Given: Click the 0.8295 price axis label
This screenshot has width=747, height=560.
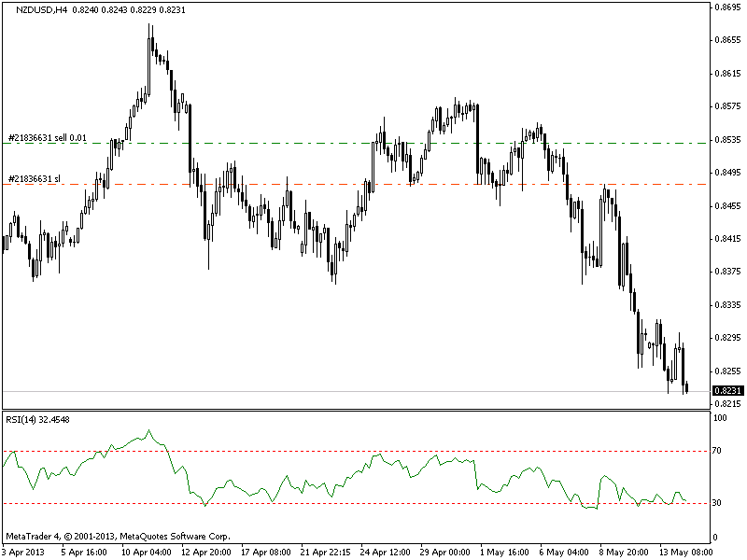Looking at the screenshot, I should coord(728,338).
